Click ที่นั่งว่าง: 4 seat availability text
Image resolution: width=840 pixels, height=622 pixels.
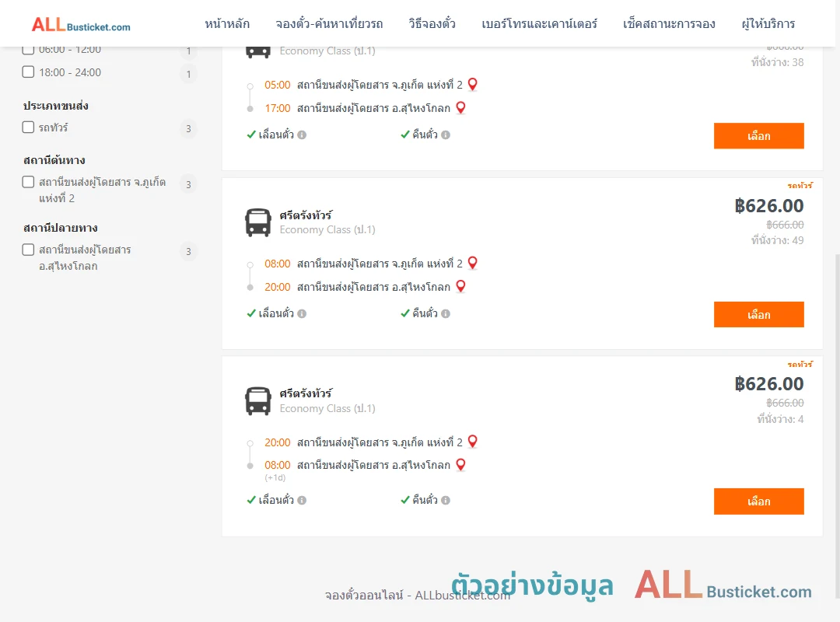coord(780,420)
